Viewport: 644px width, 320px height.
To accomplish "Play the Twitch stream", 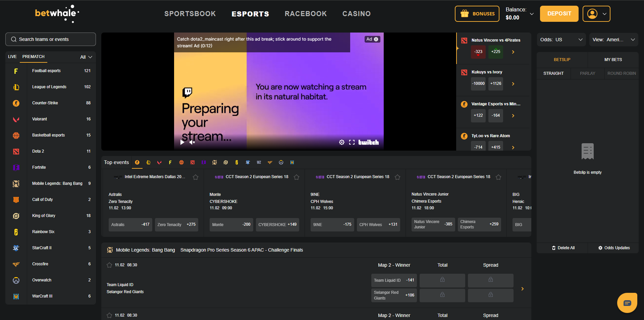I will coord(182,142).
